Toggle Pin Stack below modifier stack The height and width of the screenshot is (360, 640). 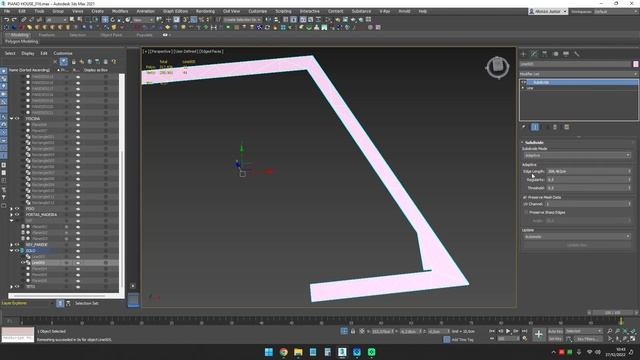(524, 127)
